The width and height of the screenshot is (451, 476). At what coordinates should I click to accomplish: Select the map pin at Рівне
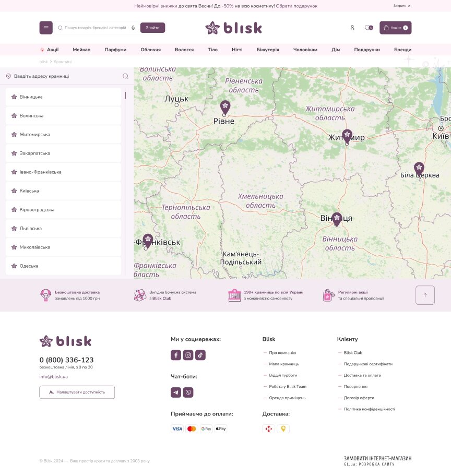pyautogui.click(x=225, y=108)
